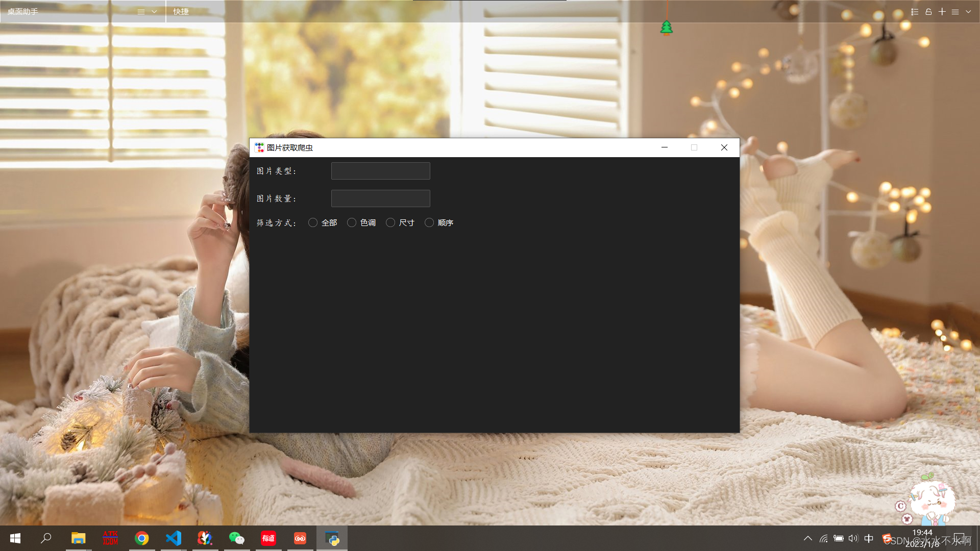Open 桌面助手 hamburger menu at left
980x551 pixels.
pos(141,12)
